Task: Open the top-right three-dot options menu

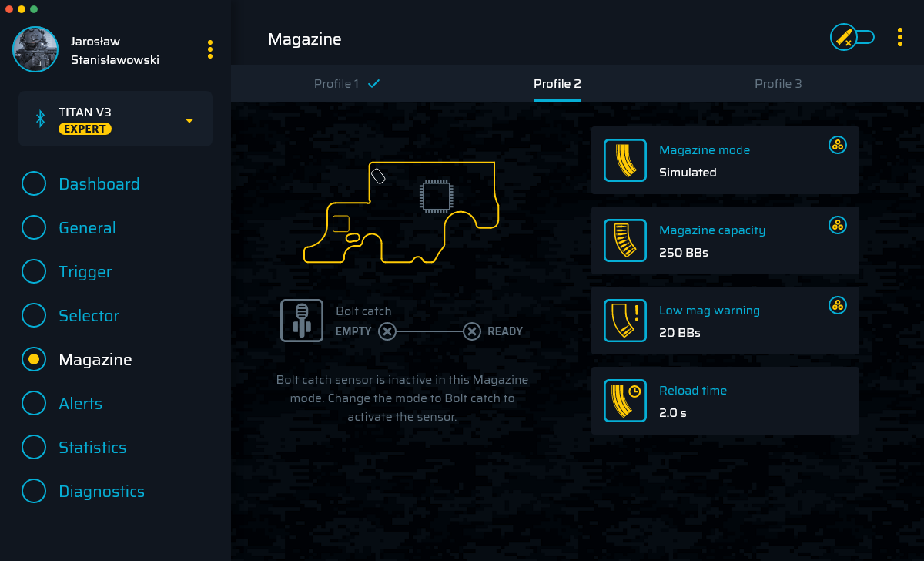Action: (x=899, y=37)
